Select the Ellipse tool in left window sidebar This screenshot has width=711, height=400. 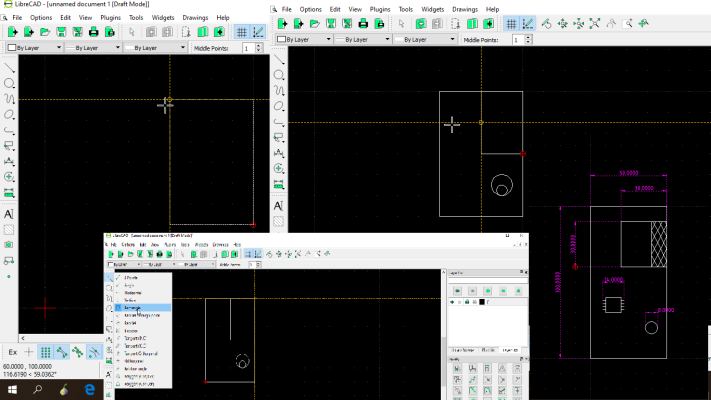[x=9, y=114]
